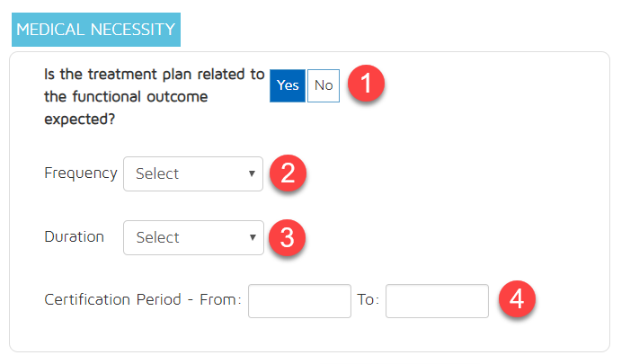Open the Duration dropdown
Image resolution: width=639 pixels, height=364 pixels.
click(193, 237)
